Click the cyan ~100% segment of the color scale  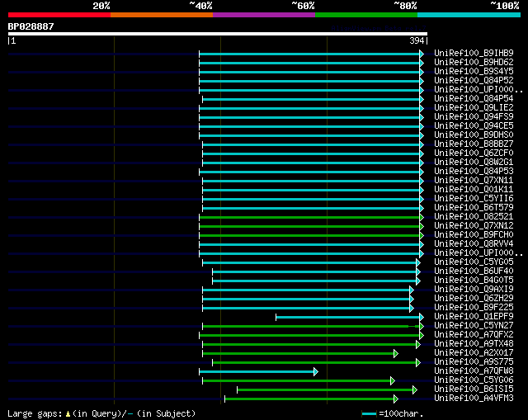tap(469, 15)
